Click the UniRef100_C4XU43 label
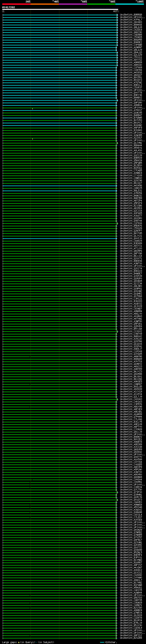Screen dimensions: 146x644 pos(131,399)
